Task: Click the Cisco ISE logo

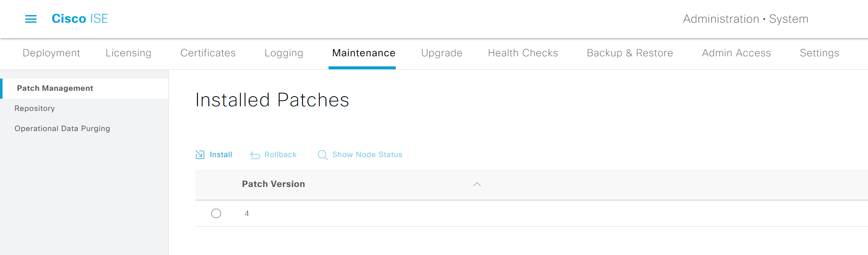Action: (x=79, y=18)
